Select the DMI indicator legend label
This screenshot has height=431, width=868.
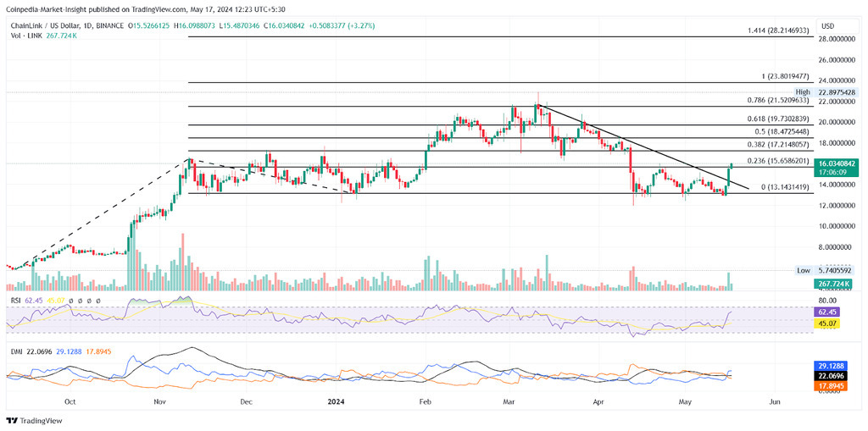point(16,351)
